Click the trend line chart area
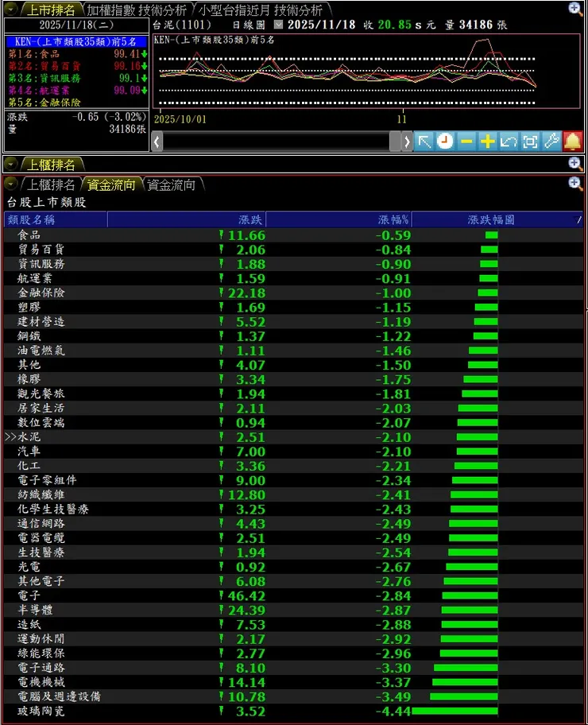The height and width of the screenshot is (725, 588). tap(366, 72)
